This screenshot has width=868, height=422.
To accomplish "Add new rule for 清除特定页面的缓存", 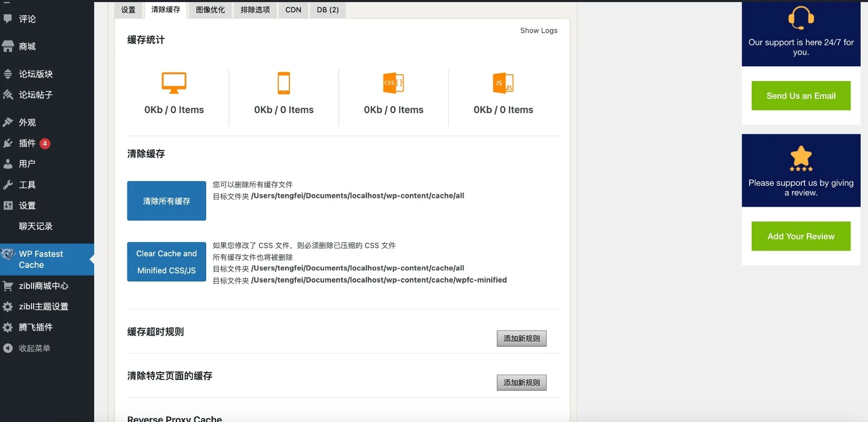I will point(522,383).
